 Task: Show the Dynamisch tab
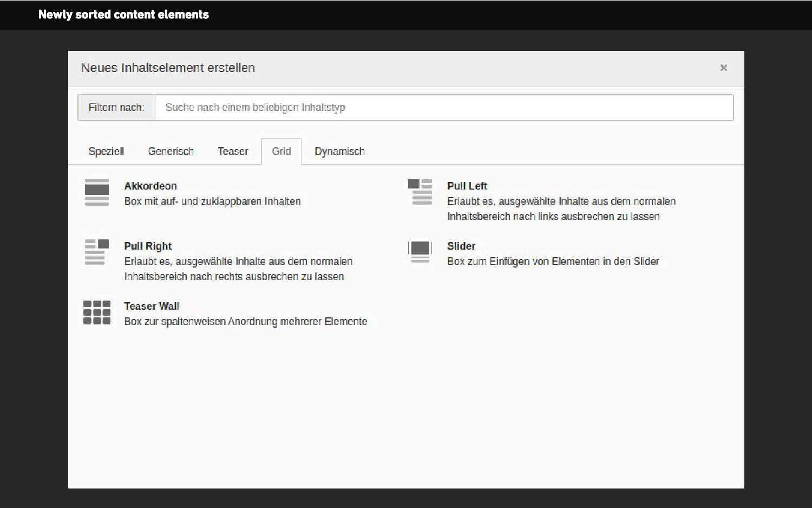(339, 152)
